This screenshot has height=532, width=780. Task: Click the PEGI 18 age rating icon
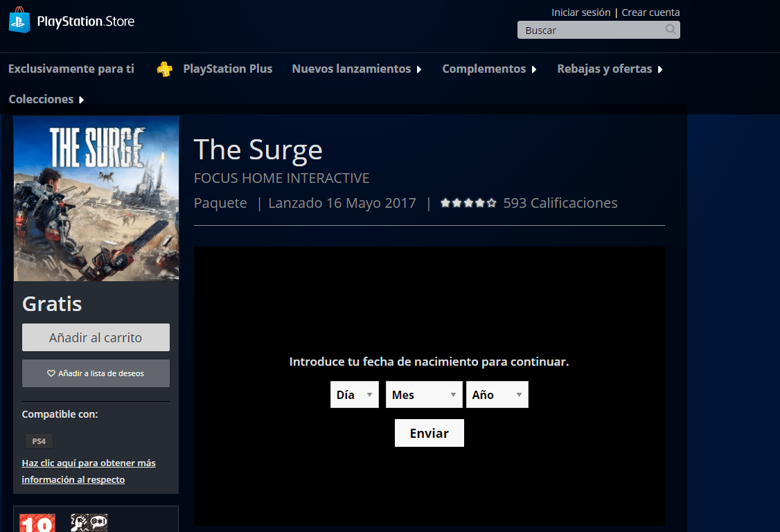point(37,522)
